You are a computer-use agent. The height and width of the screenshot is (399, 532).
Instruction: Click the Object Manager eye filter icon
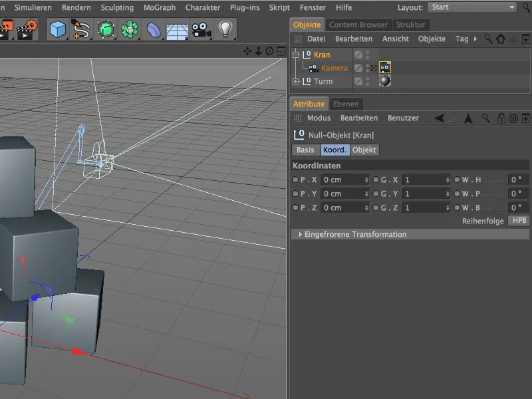point(513,40)
